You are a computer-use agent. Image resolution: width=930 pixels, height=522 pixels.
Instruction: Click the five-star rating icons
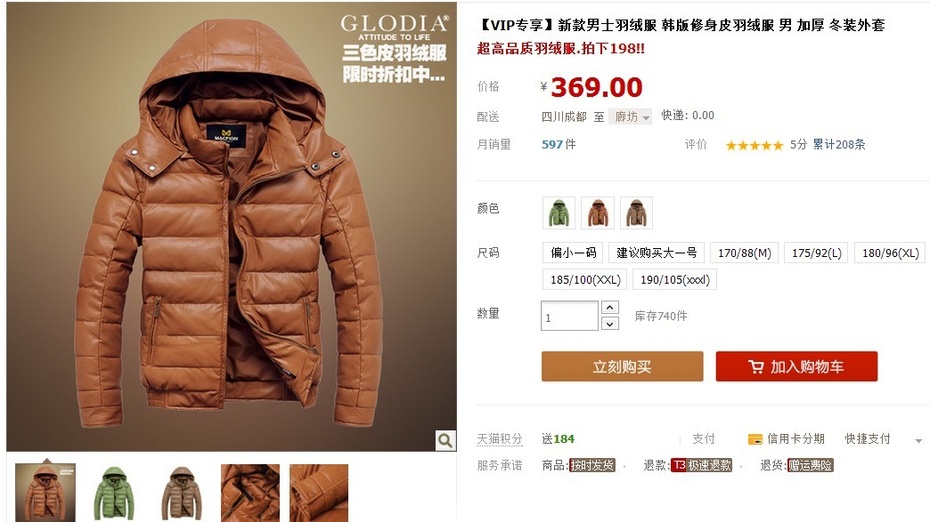pos(754,145)
